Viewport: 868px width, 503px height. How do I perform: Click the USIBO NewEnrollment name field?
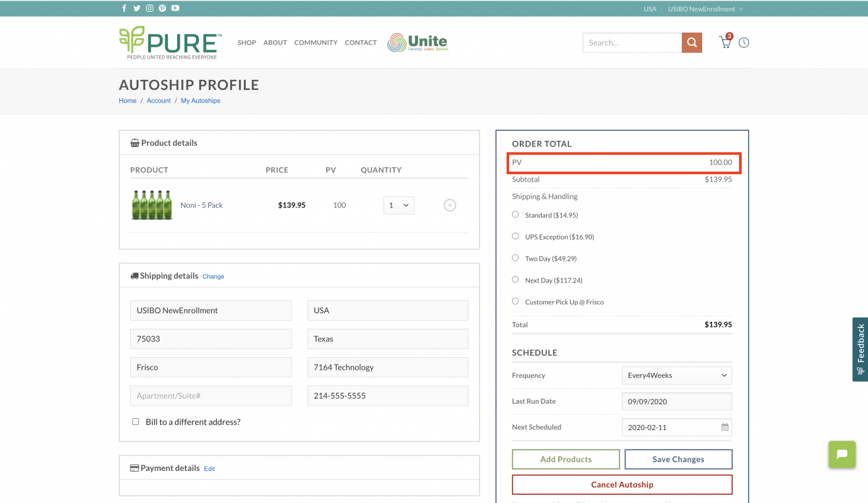click(x=211, y=311)
